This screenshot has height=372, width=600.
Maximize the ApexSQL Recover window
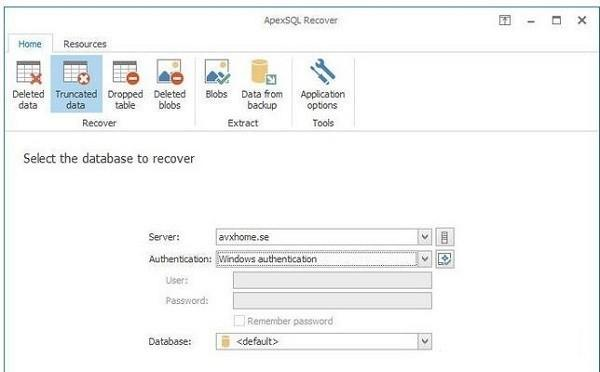click(x=556, y=20)
